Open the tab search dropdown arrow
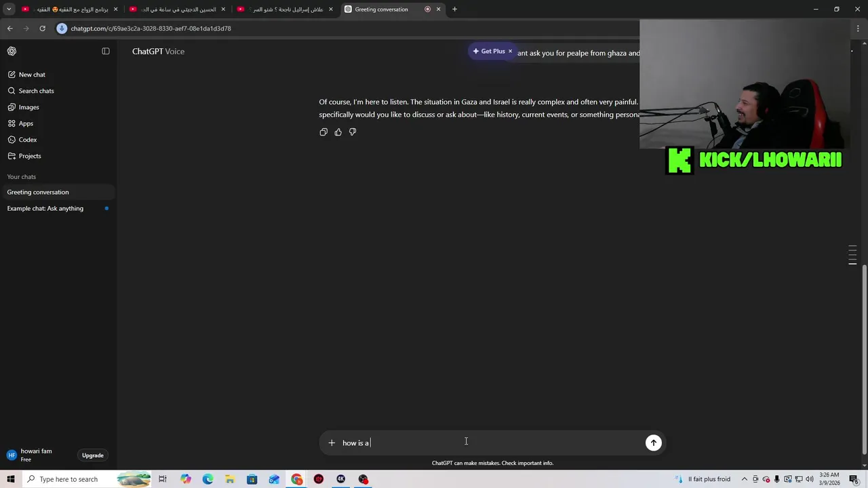The width and height of the screenshot is (868, 488). point(9,9)
